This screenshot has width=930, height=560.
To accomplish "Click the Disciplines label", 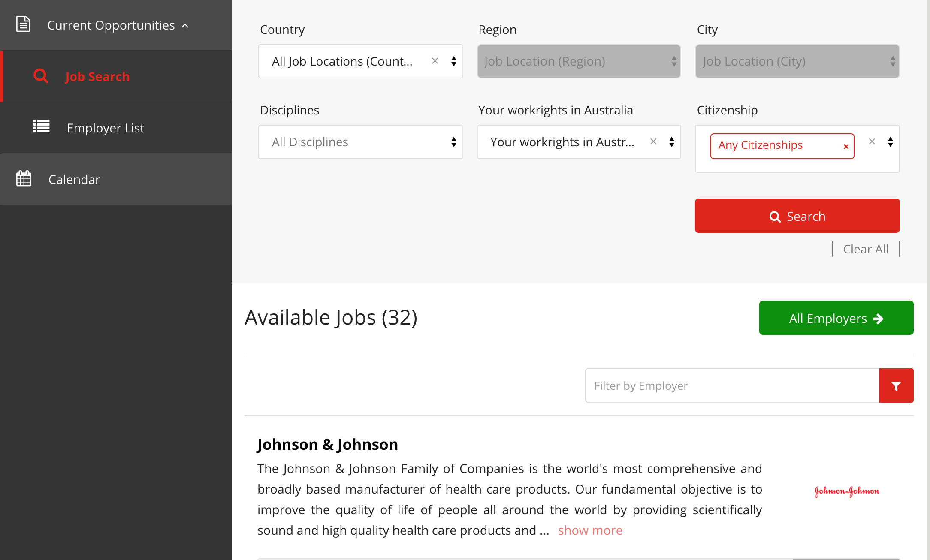I will tap(290, 110).
